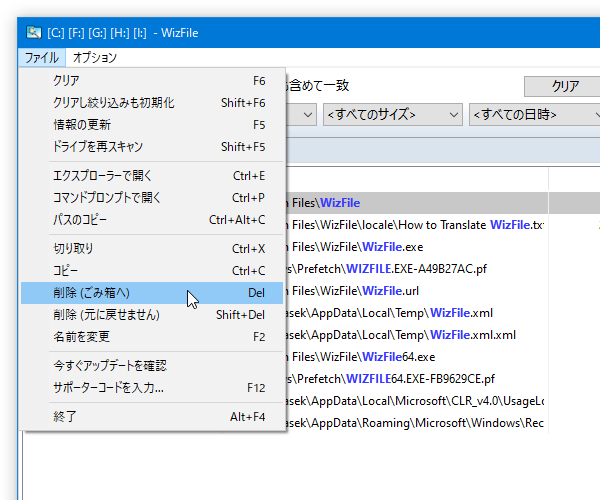Select 今すぐアップデートを確認

pyautogui.click(x=152, y=366)
